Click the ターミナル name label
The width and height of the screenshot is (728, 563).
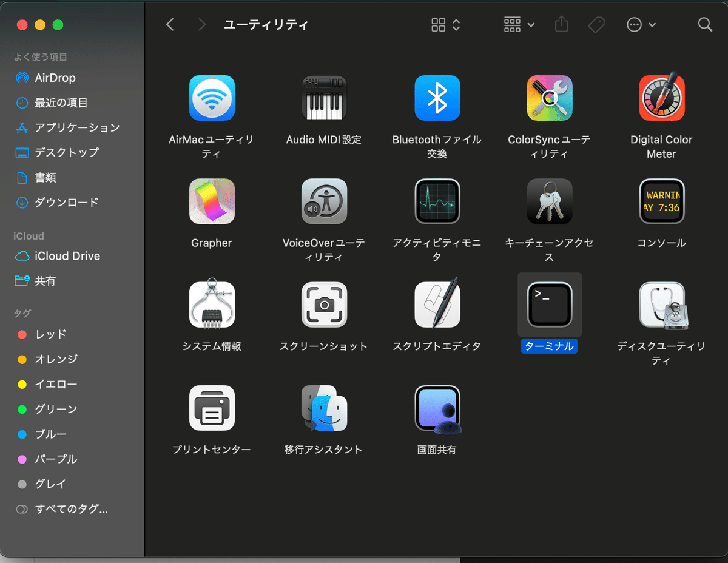[x=549, y=346]
